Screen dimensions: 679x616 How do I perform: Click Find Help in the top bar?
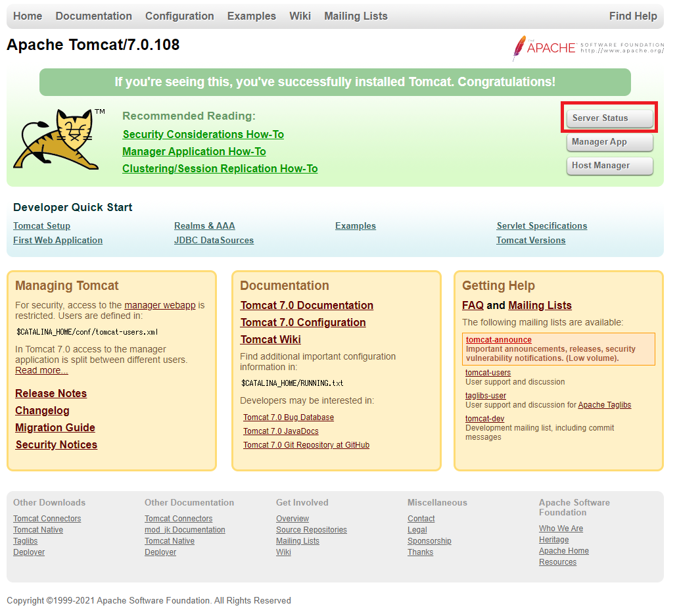[633, 16]
